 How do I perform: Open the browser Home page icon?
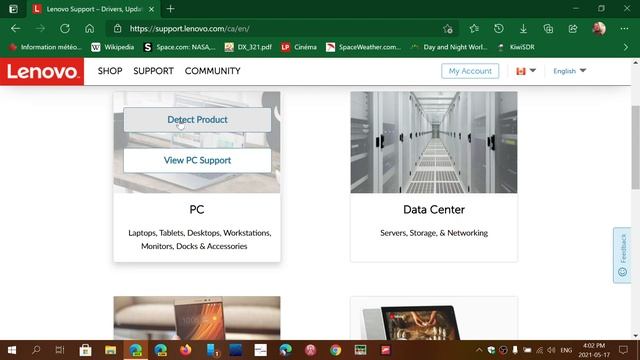click(89, 29)
